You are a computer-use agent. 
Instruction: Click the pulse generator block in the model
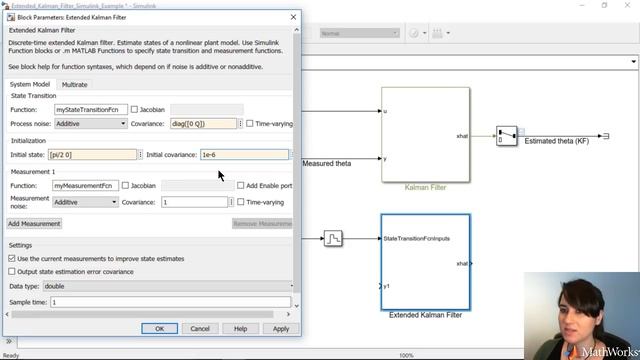tap(333, 238)
